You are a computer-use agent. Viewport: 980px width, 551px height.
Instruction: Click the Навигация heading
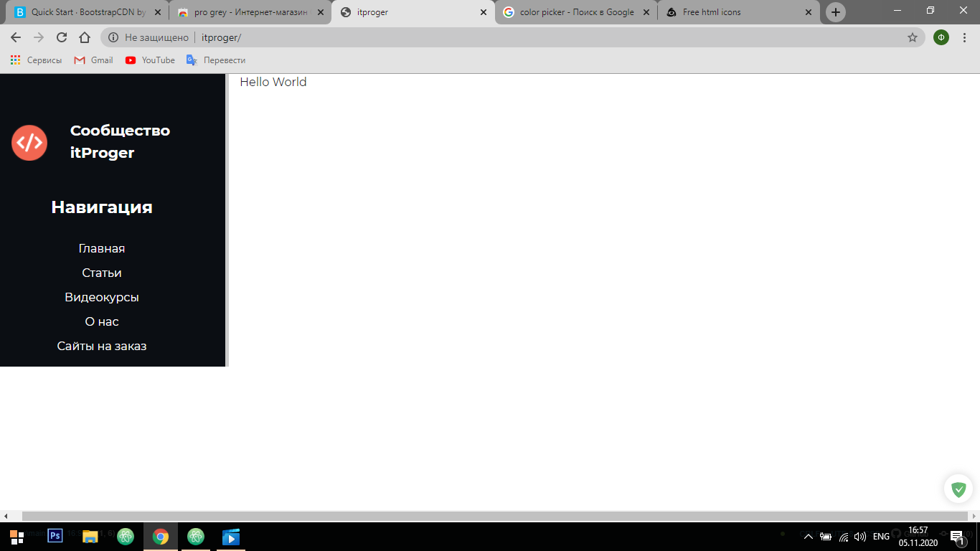tap(102, 207)
